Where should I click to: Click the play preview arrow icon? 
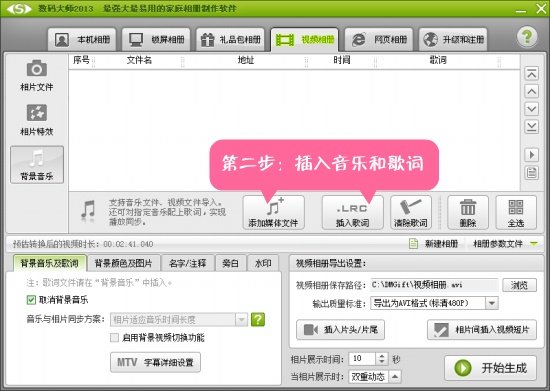531,155
